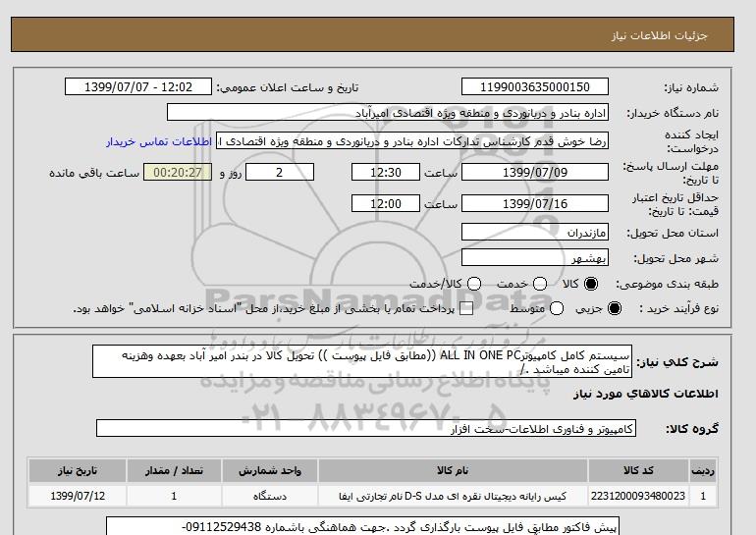Click the notes box with phone 09112529438
Screen dimensions: 756x535
(362, 526)
